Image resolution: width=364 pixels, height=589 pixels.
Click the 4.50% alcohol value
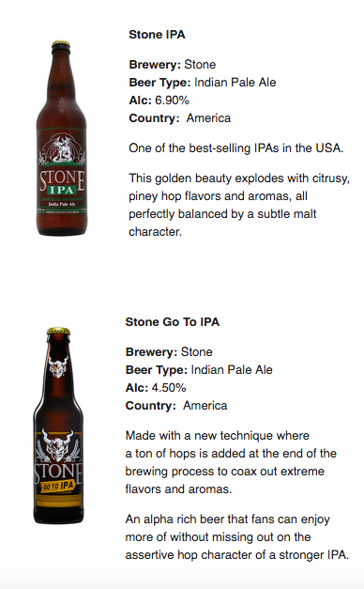169,388
